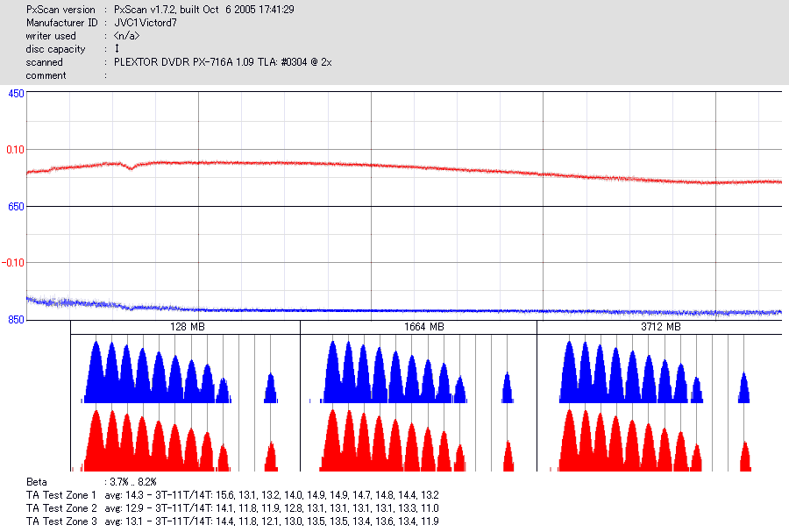Select the 1664 MB zone header

423,327
